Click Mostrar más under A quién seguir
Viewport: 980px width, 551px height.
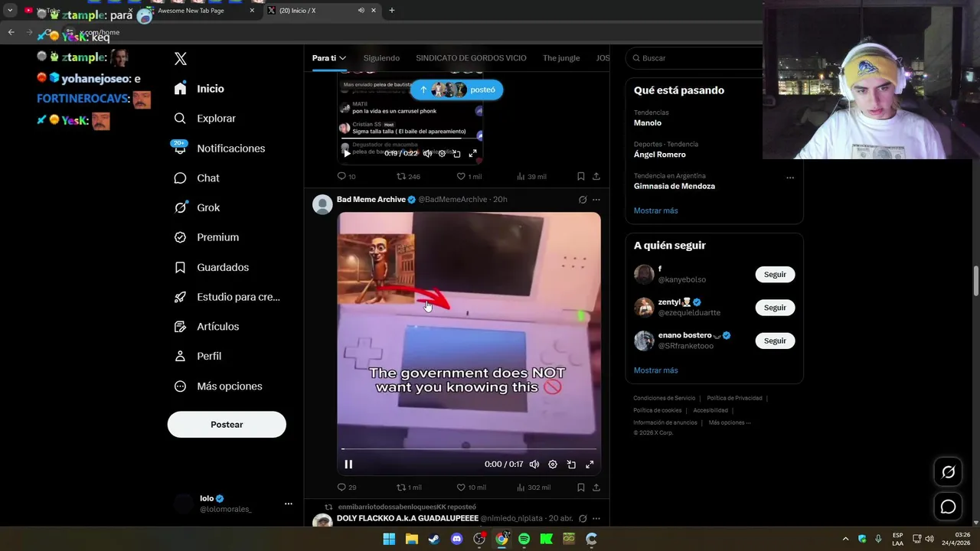coord(655,370)
